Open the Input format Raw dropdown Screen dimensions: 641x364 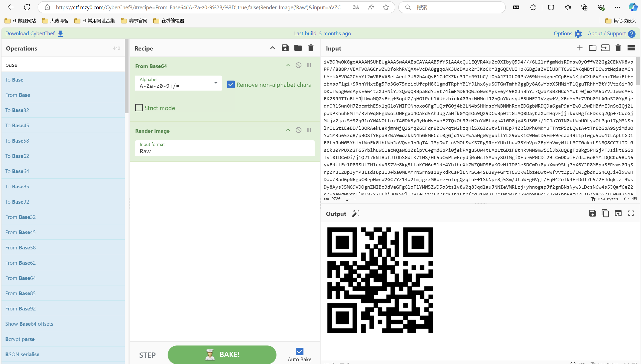(x=225, y=148)
